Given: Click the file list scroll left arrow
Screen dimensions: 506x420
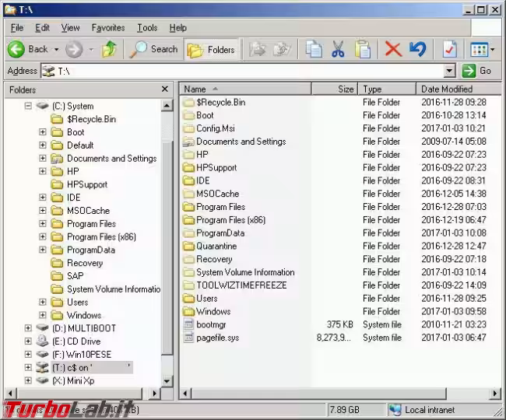Looking at the screenshot, I should click(x=185, y=394).
